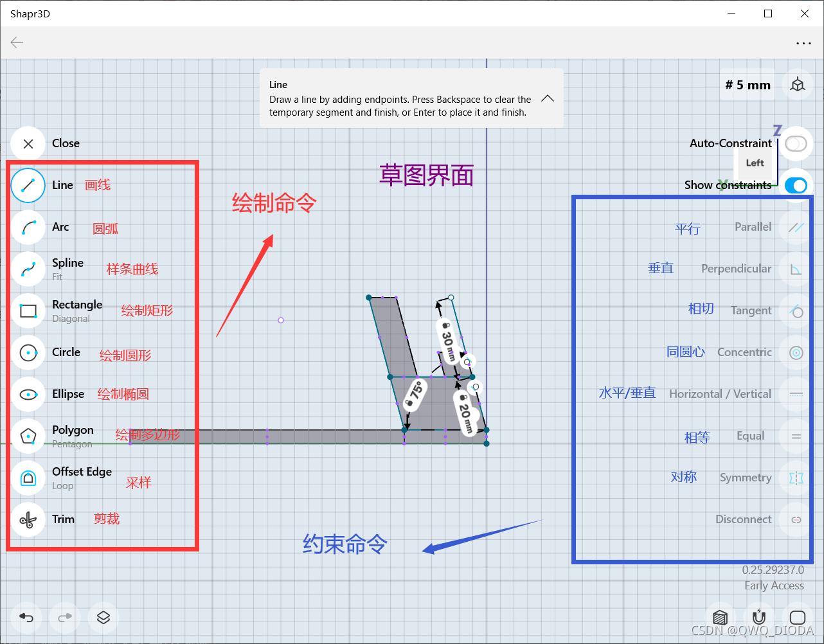
Task: Click the Rectangle Diagonal label
Action: tap(77, 311)
